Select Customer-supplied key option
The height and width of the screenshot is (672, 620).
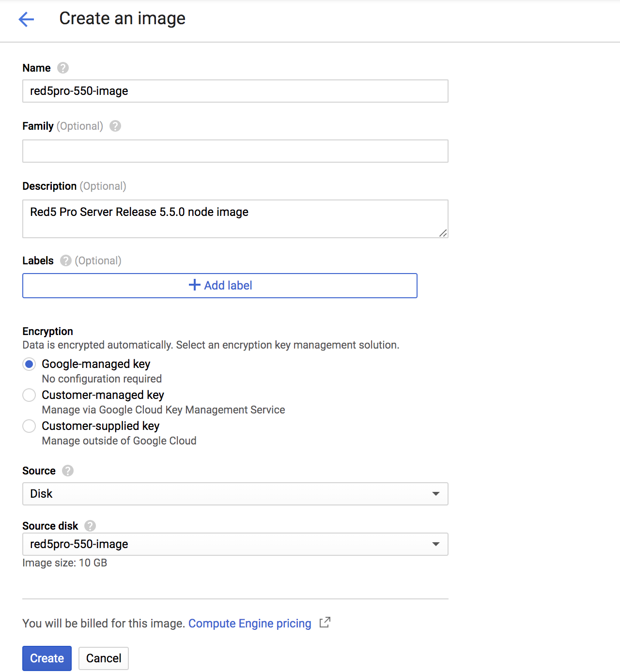(x=29, y=426)
